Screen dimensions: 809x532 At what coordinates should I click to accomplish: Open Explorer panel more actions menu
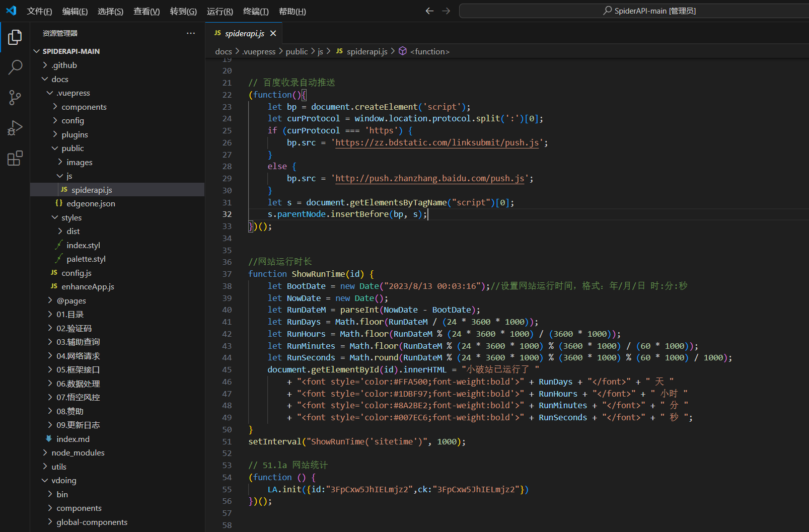click(191, 33)
